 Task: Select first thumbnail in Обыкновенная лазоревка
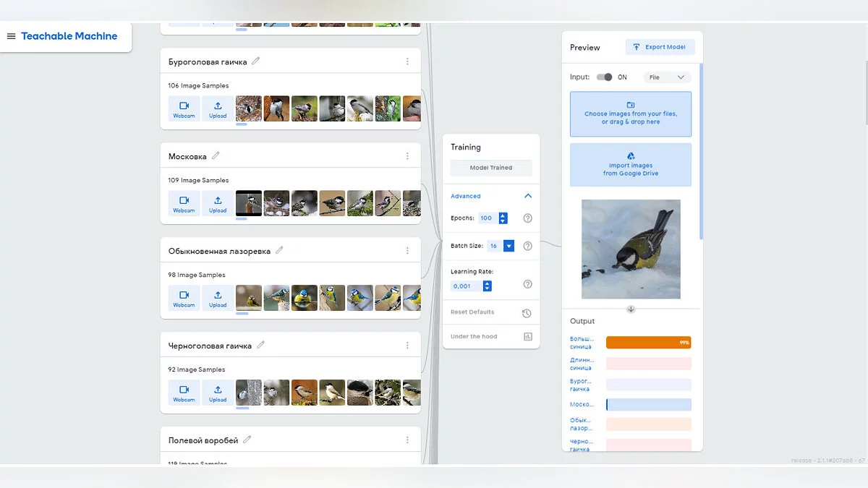(x=249, y=298)
